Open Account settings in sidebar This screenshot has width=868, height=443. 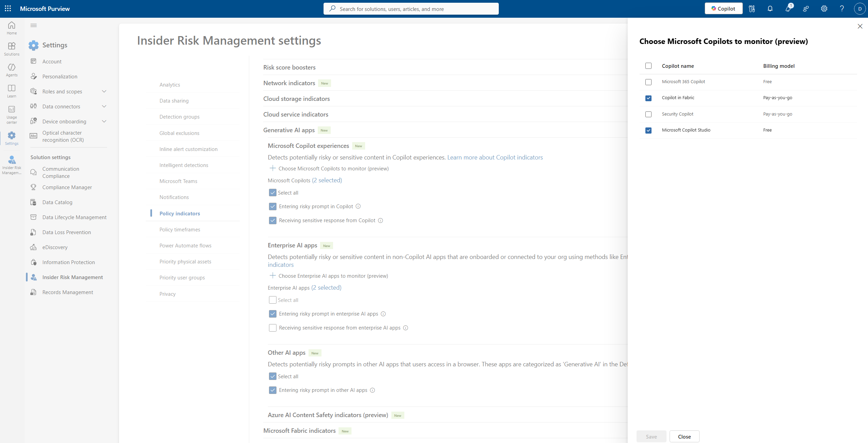tap(52, 61)
